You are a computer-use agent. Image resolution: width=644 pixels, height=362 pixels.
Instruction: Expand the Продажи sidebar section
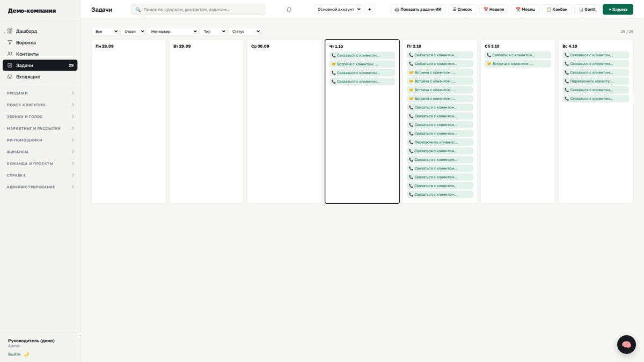40,93
